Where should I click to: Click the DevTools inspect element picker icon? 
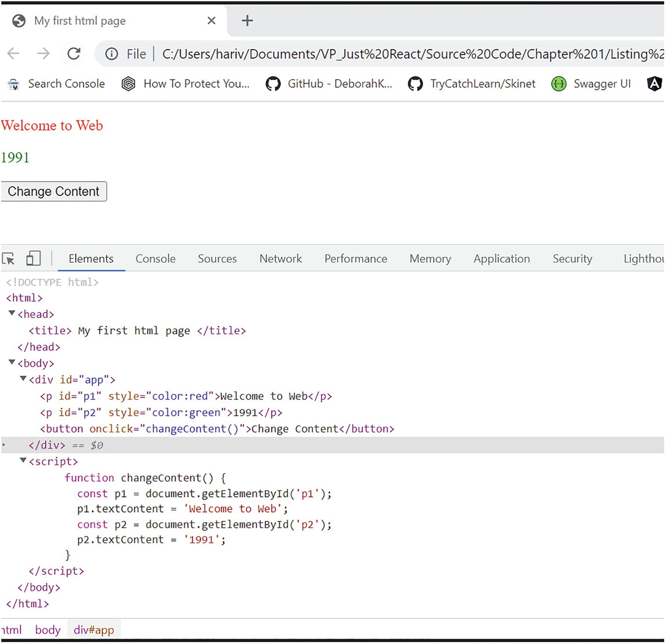point(8,258)
